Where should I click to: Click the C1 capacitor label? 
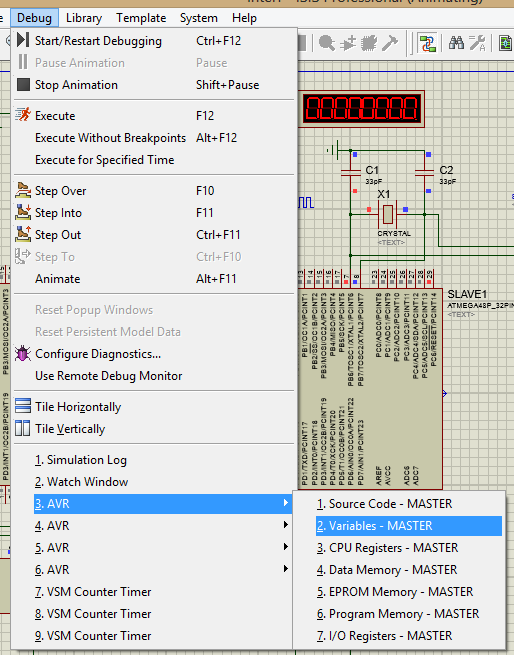point(372,170)
